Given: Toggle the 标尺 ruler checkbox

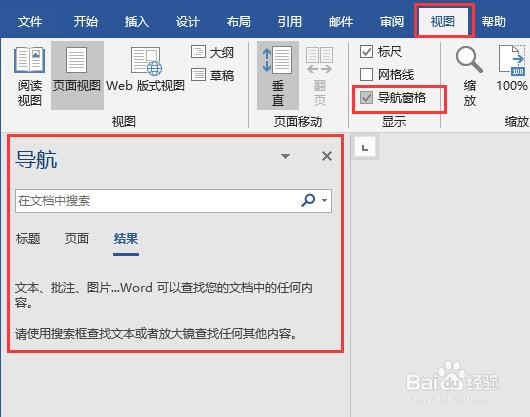Looking at the screenshot, I should [x=366, y=52].
